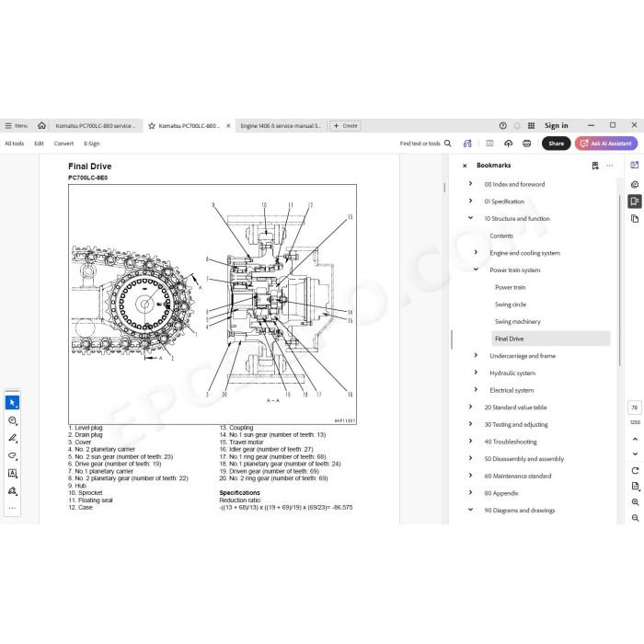Close the active Komatsu PC700LC-8E0 tab
The width and height of the screenshot is (644, 644).
[228, 126]
